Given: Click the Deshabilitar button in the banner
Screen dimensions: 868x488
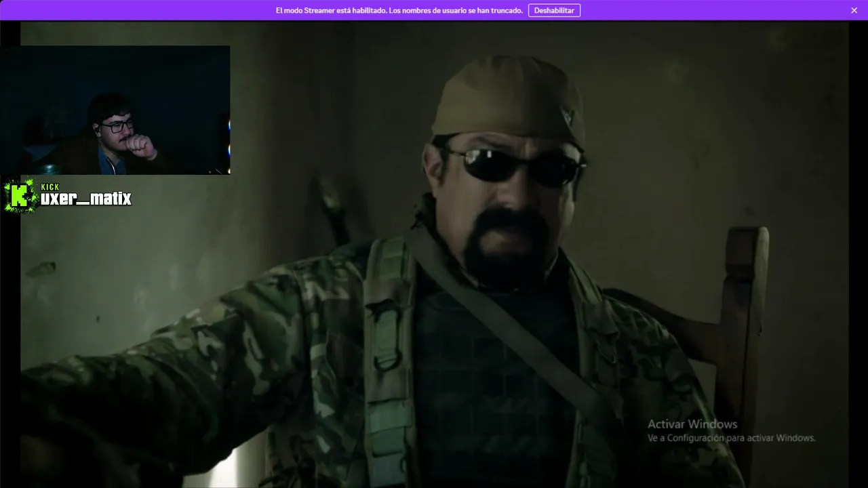Looking at the screenshot, I should click(554, 10).
